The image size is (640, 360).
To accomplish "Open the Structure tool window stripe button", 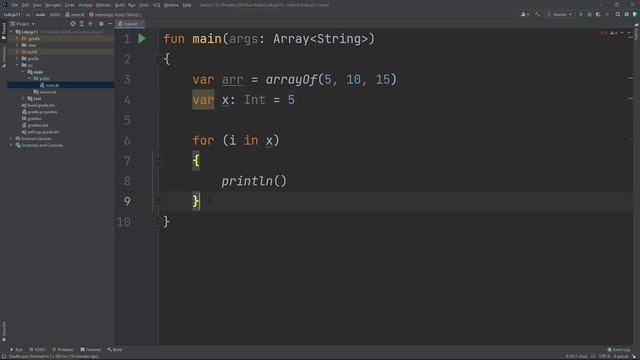I will [4, 56].
